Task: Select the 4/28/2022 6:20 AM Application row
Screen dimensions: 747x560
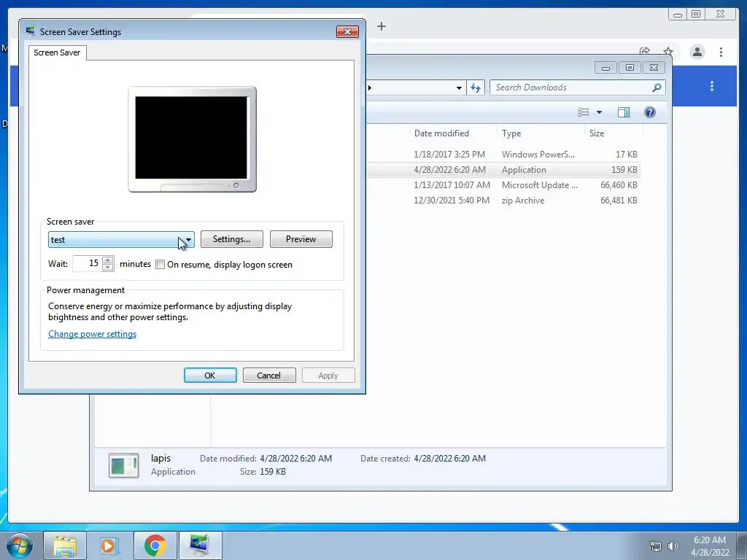Action: 503,169
